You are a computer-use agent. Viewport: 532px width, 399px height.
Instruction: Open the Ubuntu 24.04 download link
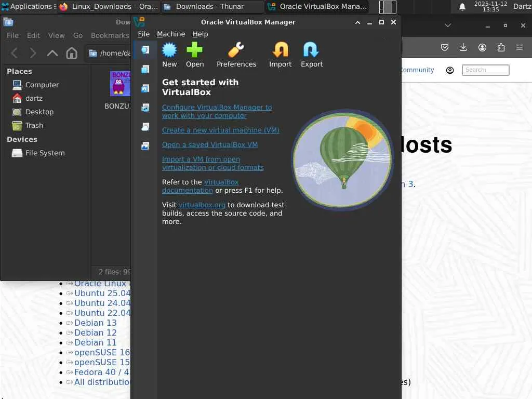102,303
